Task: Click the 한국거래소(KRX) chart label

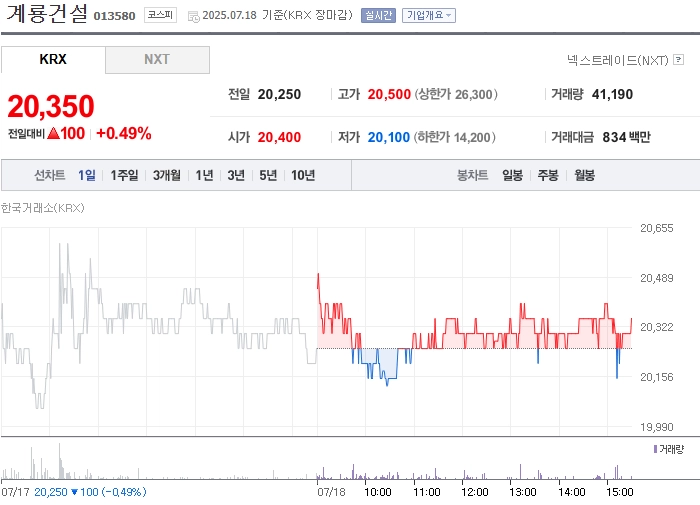Action: tap(43, 208)
